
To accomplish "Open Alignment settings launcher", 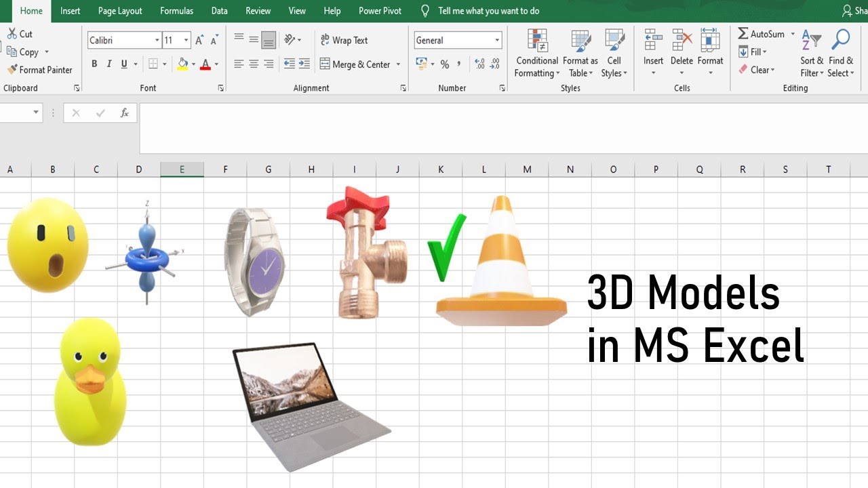I will tap(403, 88).
